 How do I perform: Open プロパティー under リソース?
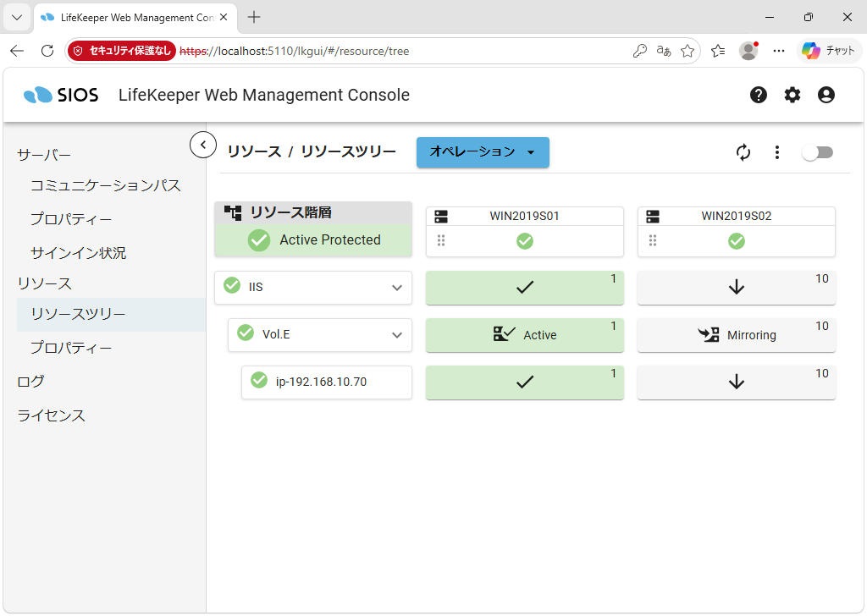tap(71, 348)
